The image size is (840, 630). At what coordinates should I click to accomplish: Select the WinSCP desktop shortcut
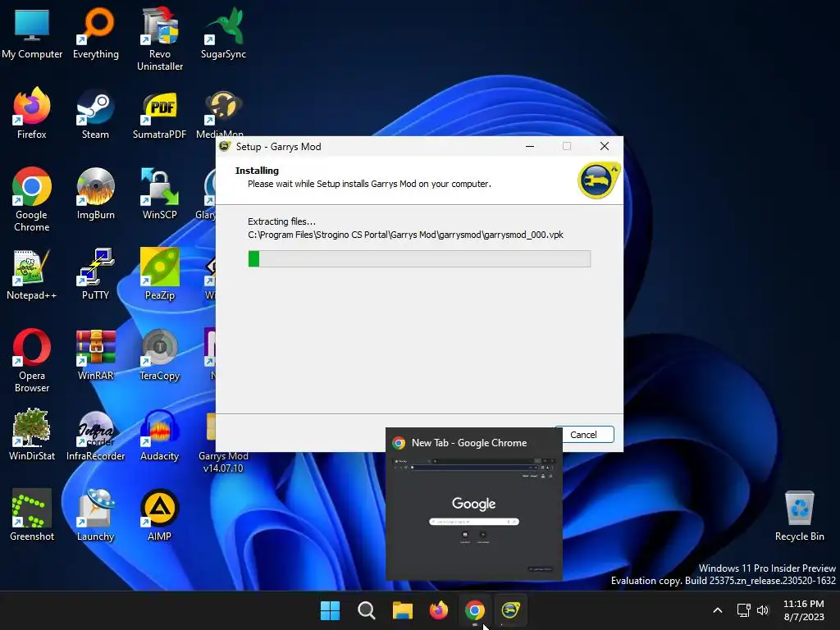[160, 194]
